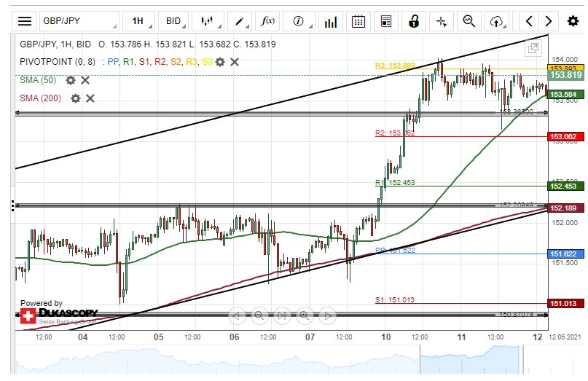Click the S3 legend entry in yellow

pyautogui.click(x=207, y=62)
